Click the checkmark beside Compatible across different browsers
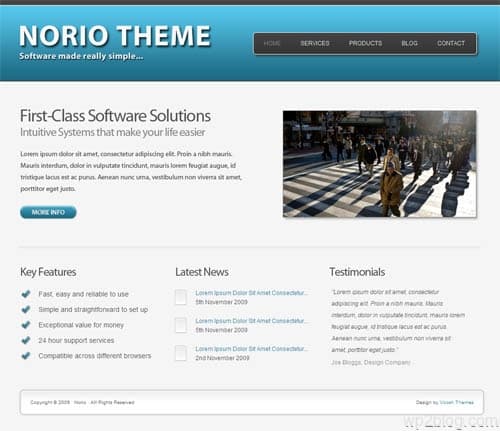 (x=26, y=356)
